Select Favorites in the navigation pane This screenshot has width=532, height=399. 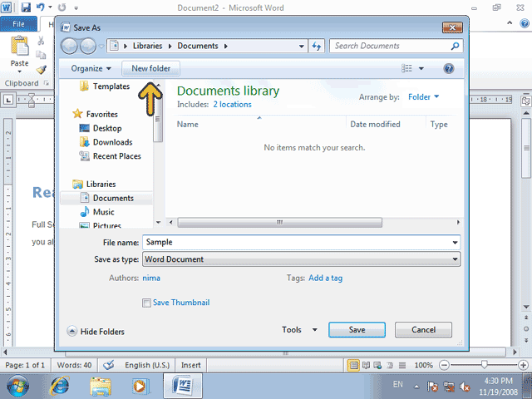(x=101, y=115)
